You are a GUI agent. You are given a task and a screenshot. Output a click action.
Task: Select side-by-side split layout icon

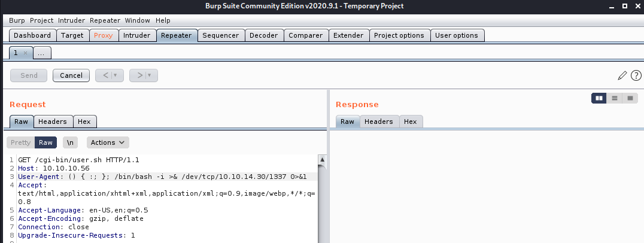point(599,98)
